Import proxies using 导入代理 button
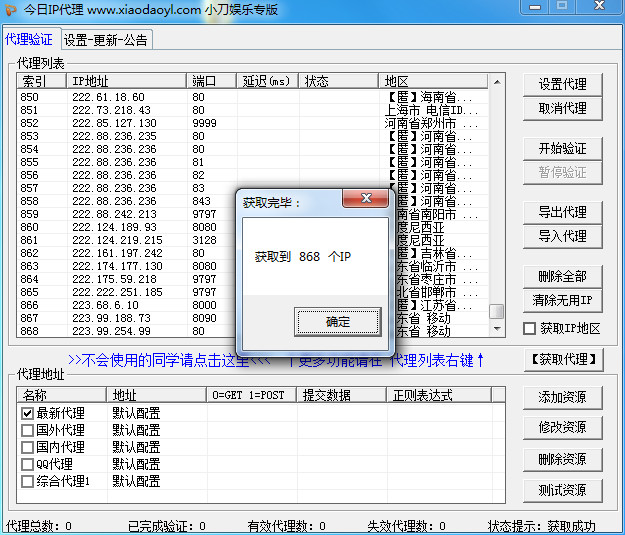The height and width of the screenshot is (535, 625). click(562, 236)
